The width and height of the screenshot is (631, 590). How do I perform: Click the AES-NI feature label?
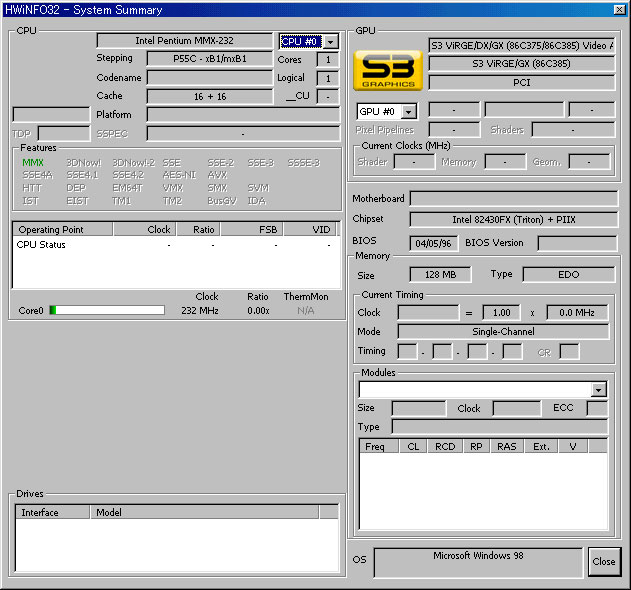click(x=179, y=175)
